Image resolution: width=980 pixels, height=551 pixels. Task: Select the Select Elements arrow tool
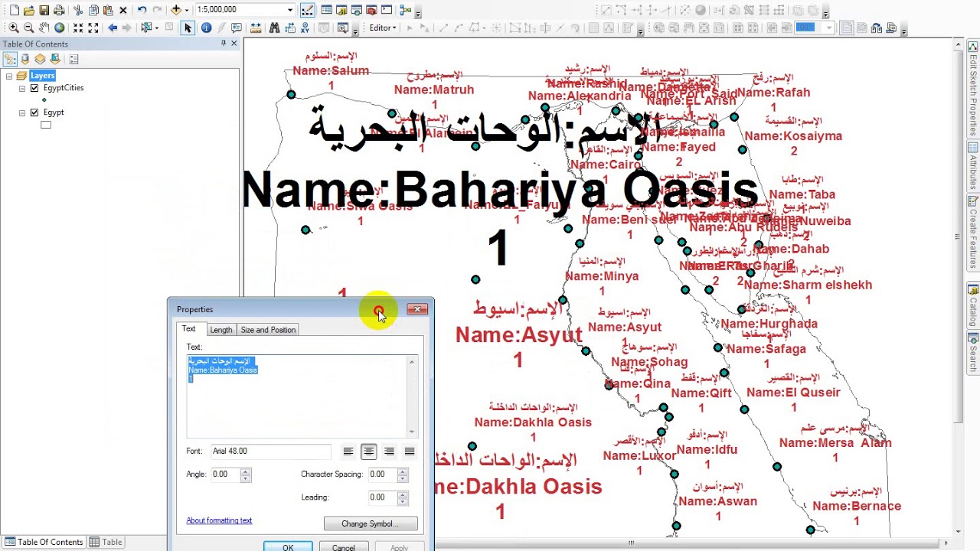188,28
